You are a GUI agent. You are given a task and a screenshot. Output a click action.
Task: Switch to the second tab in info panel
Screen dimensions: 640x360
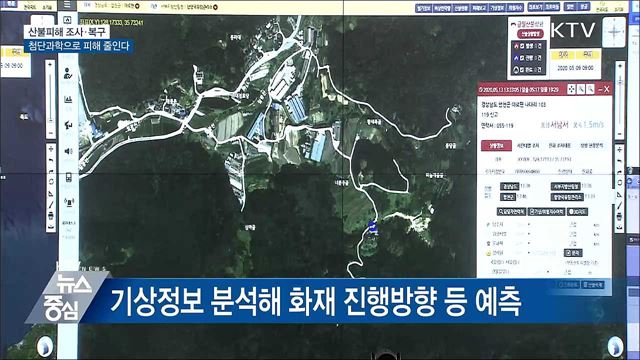(528, 146)
